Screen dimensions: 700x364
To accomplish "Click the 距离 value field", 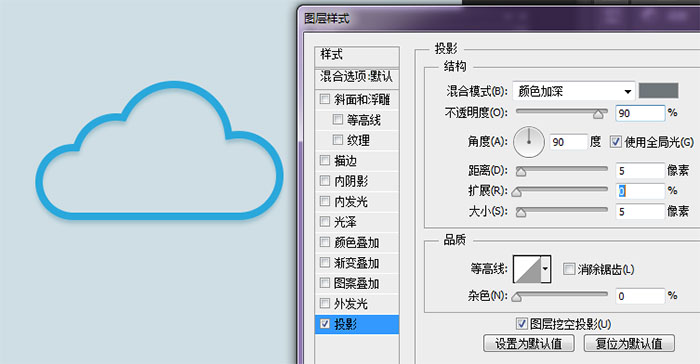I will point(640,171).
